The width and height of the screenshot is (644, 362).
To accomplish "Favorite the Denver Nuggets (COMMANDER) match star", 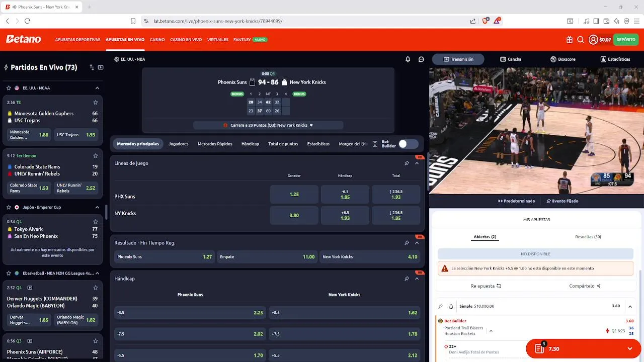I will 95,288.
